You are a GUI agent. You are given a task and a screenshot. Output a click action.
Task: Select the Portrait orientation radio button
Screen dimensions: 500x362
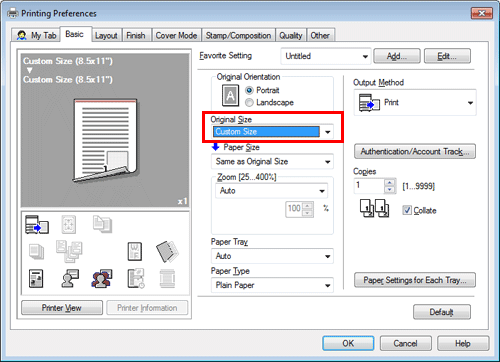point(249,90)
